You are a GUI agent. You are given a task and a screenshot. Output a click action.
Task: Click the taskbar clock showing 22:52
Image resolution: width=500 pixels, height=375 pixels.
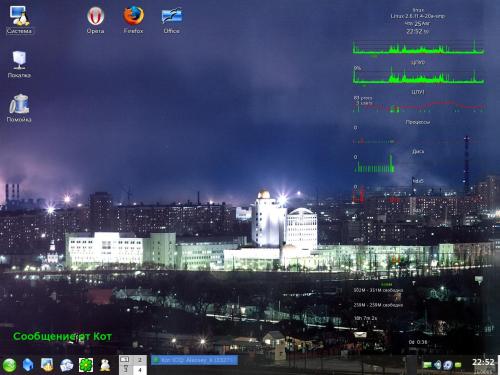(483, 362)
